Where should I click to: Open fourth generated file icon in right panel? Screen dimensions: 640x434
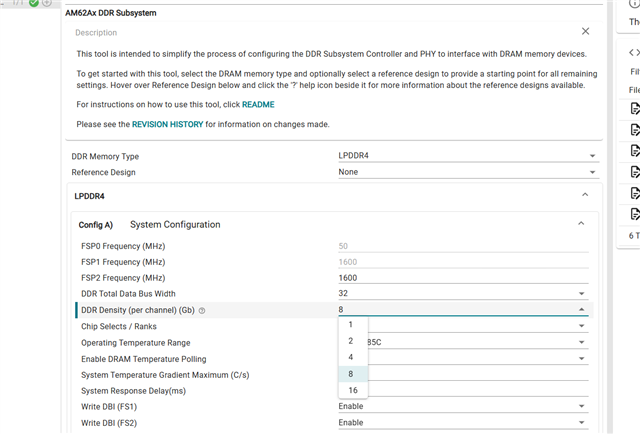(x=635, y=172)
